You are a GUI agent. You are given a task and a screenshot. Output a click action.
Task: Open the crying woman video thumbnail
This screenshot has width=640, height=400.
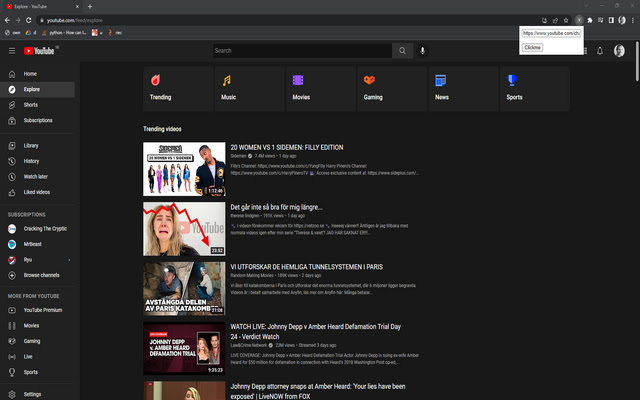184,229
